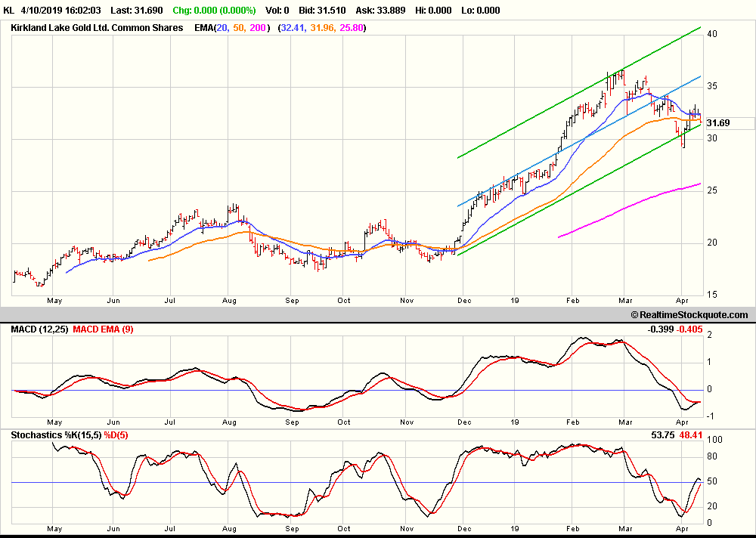Click the KL ticker symbol in header
Viewport: 756px width, 538px height.
[x=8, y=10]
